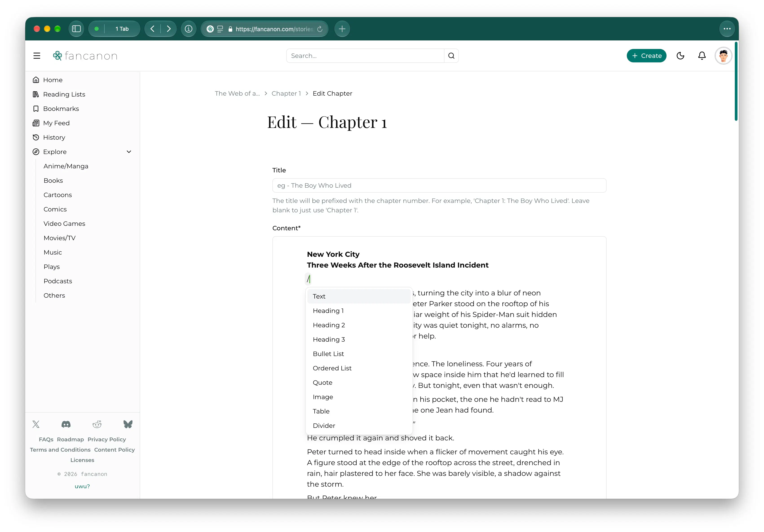Click the uwu? link

click(82, 486)
